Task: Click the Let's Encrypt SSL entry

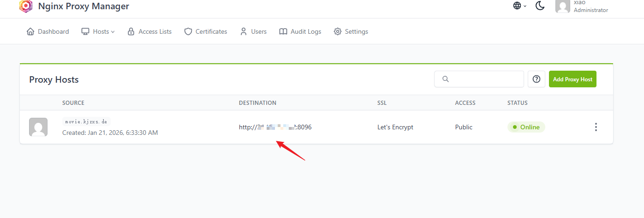Action: tap(395, 127)
